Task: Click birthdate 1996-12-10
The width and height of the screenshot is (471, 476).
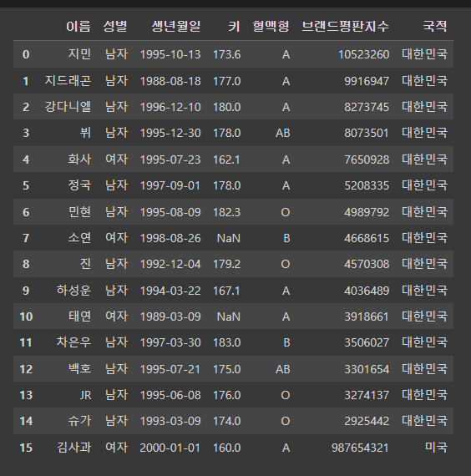Action: 170,107
